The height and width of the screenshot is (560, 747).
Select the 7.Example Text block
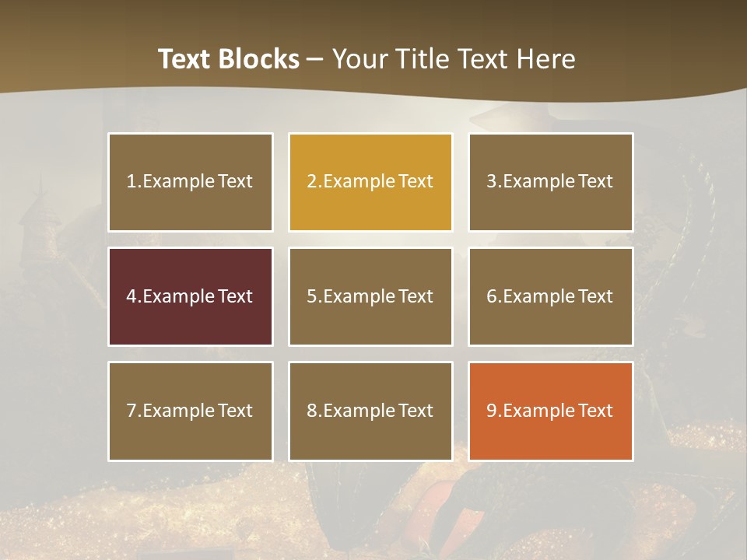tap(190, 411)
